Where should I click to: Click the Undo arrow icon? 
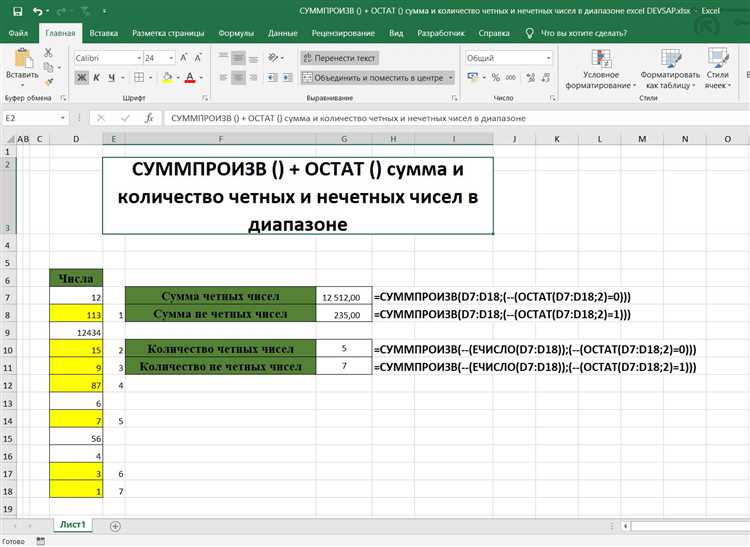click(x=38, y=11)
